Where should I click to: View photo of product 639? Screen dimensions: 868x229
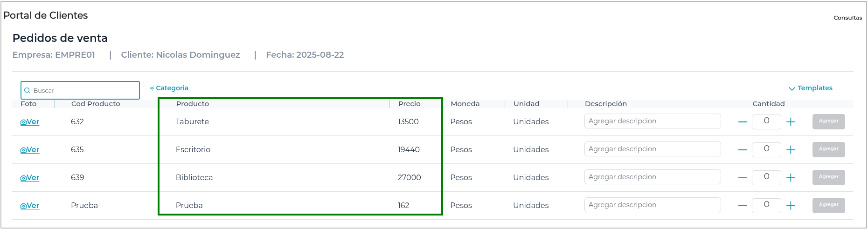(x=30, y=178)
